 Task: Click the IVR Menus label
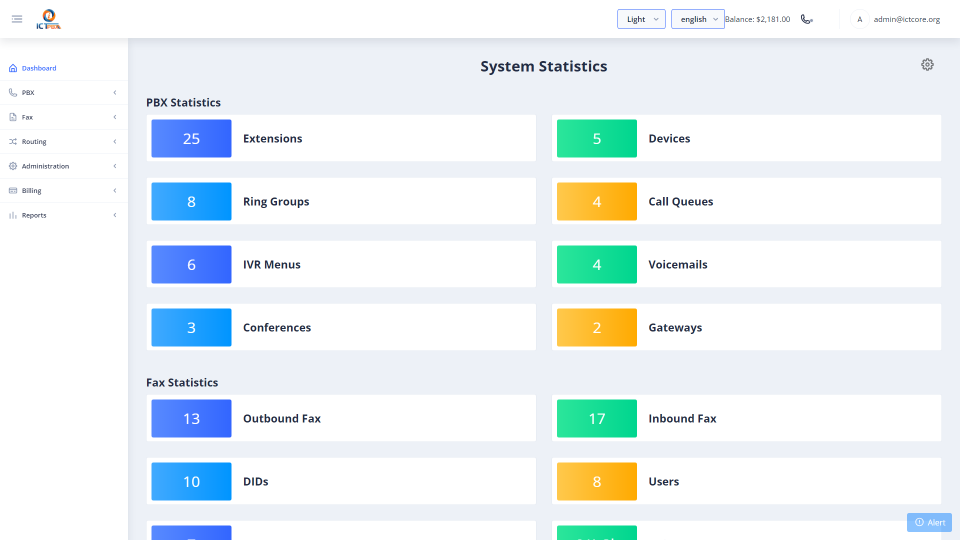(x=272, y=264)
